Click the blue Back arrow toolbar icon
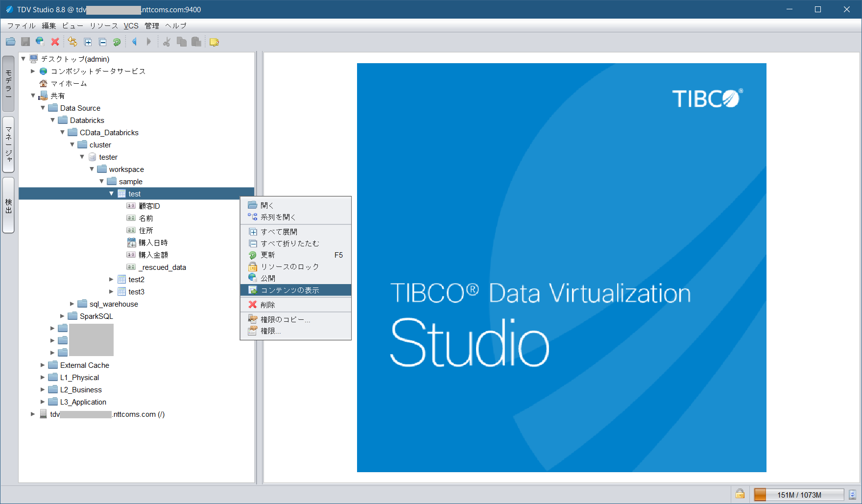This screenshot has width=862, height=504. tap(134, 42)
